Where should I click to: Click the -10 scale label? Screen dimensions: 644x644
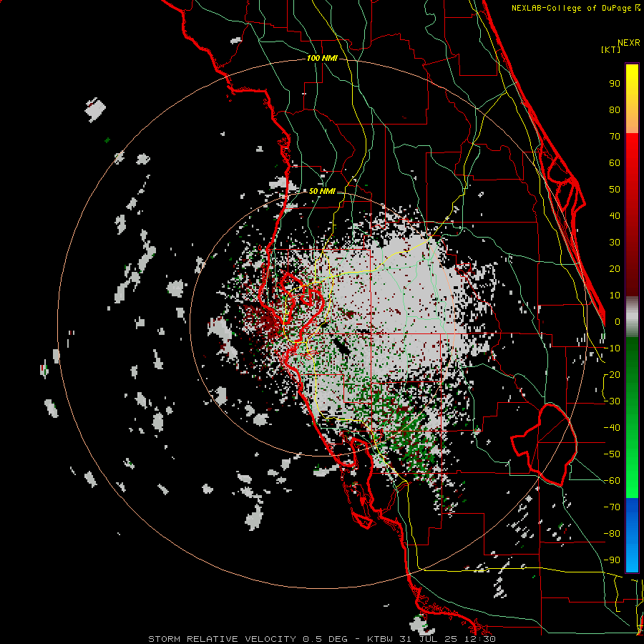click(x=612, y=348)
